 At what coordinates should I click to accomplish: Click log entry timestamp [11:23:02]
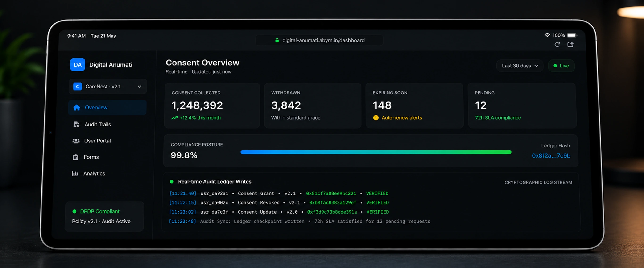click(182, 212)
